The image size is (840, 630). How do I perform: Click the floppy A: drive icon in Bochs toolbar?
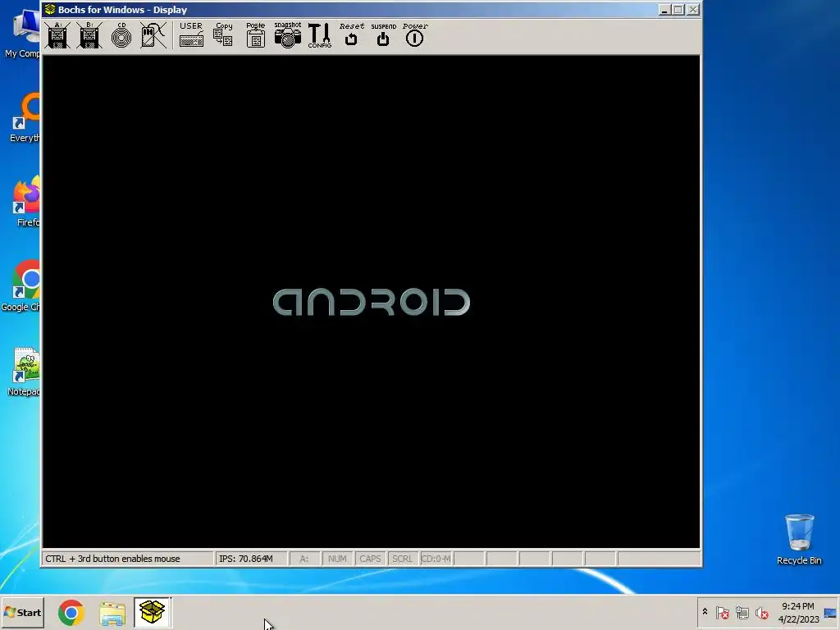57,35
